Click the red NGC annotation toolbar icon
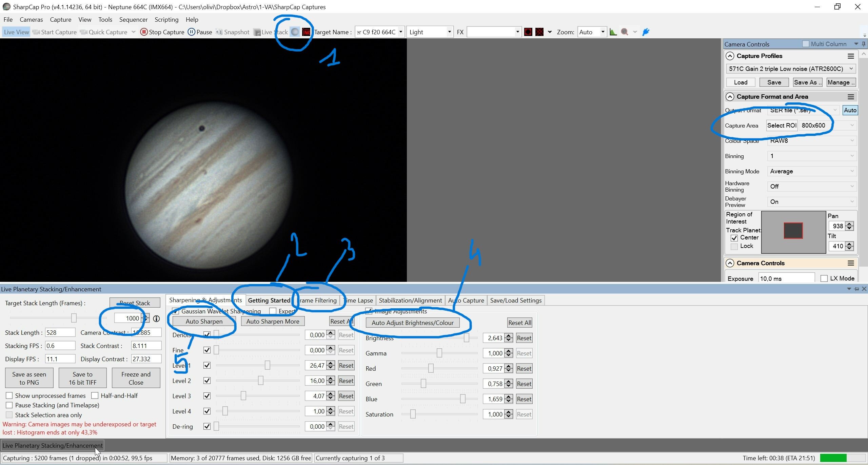Image resolution: width=868 pixels, height=465 pixels. point(306,32)
